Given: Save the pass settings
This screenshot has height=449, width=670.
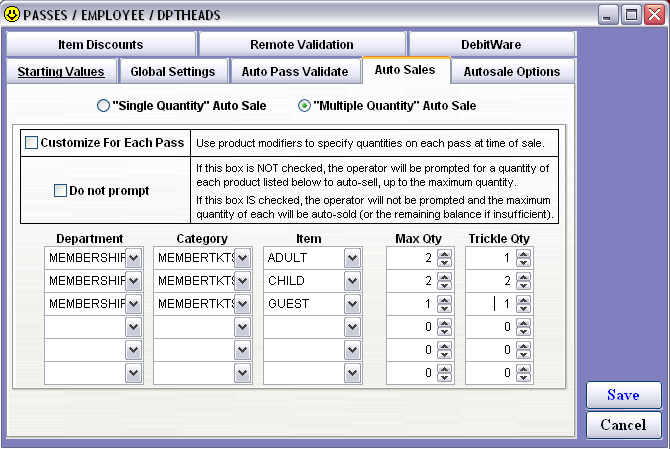Looking at the screenshot, I should click(x=623, y=395).
